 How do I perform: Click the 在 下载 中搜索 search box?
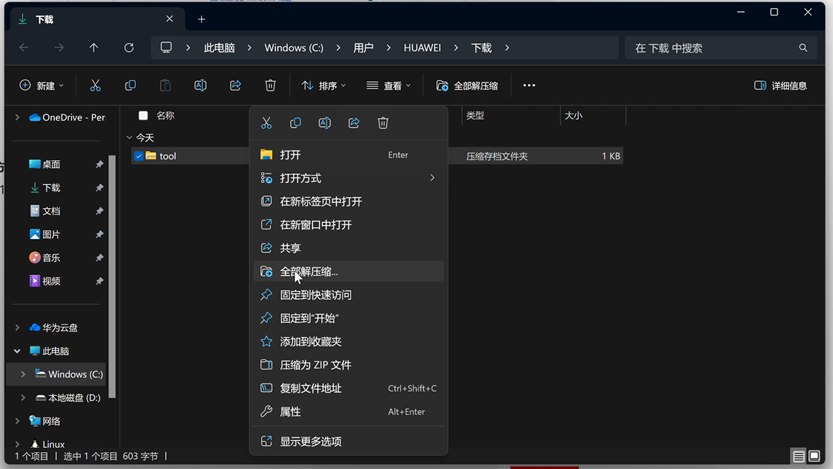coord(712,48)
